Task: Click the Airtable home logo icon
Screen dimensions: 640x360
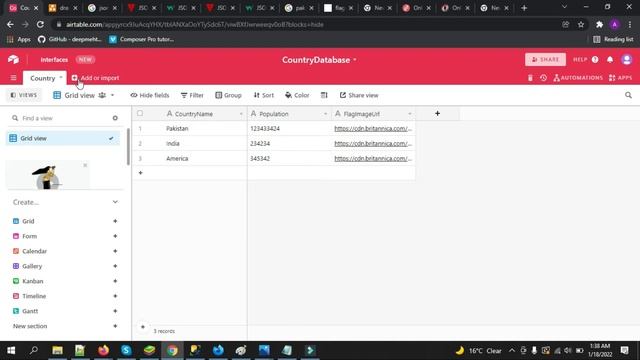Action: click(x=13, y=60)
